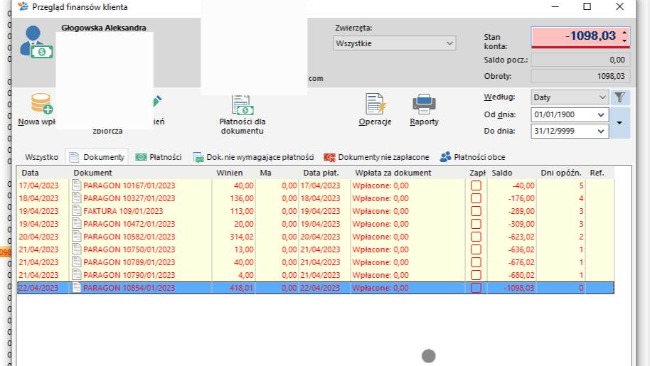
Task: Switch to the Płatności tab
Action: point(159,157)
